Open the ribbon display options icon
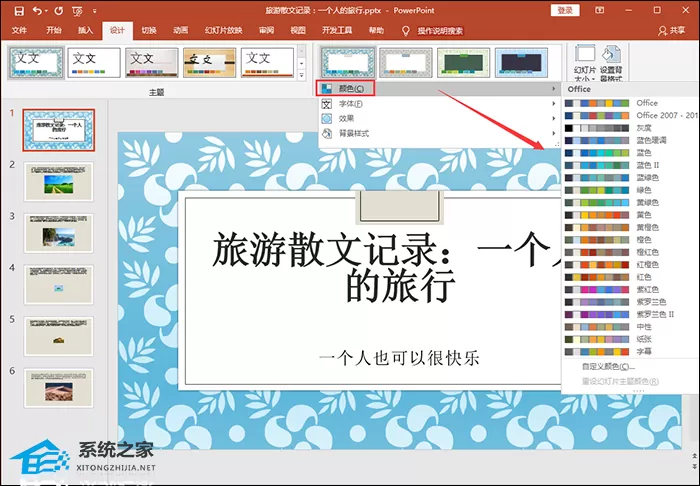700x486 pixels. click(x=600, y=10)
